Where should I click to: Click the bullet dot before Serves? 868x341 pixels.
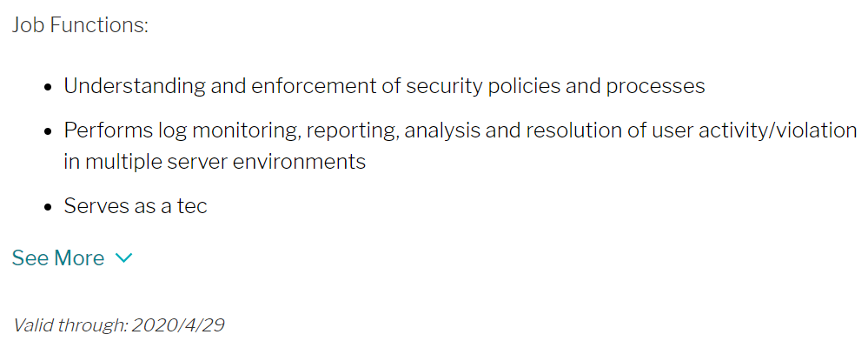[x=49, y=207]
